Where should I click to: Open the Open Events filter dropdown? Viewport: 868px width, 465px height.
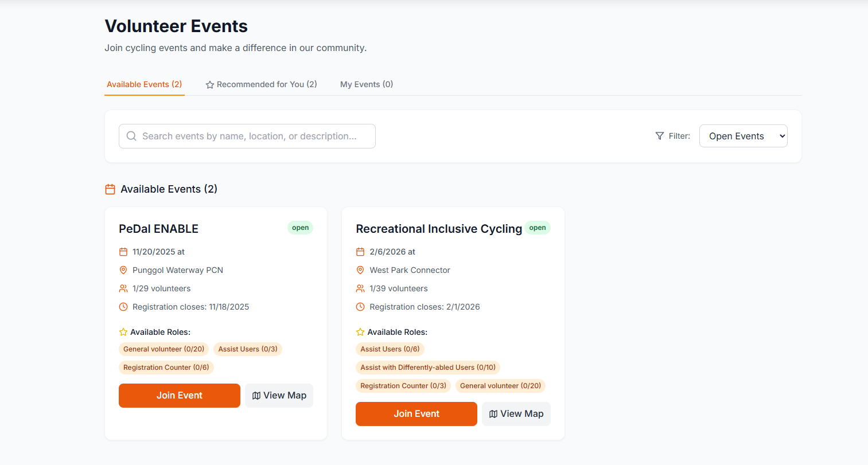(743, 136)
